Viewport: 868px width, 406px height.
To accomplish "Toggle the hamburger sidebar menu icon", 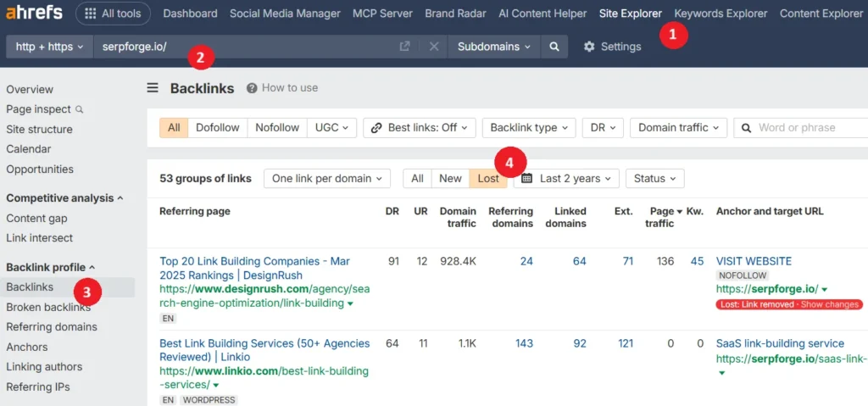I will 153,88.
